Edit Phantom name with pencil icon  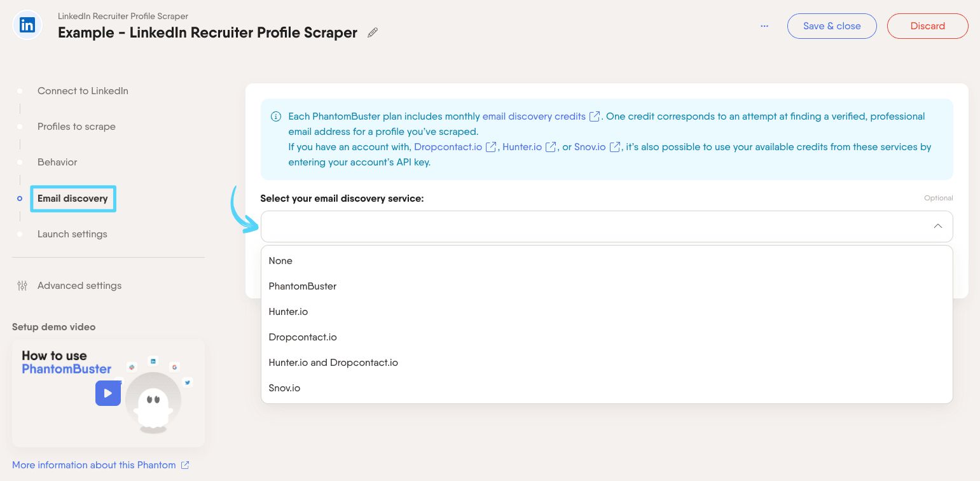[373, 32]
